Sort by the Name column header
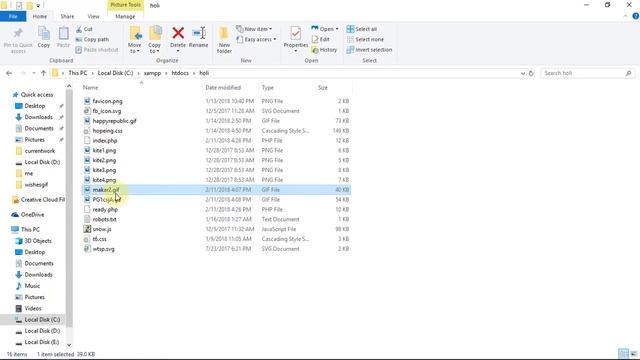Viewport: 640px width, 360px height. (141, 88)
